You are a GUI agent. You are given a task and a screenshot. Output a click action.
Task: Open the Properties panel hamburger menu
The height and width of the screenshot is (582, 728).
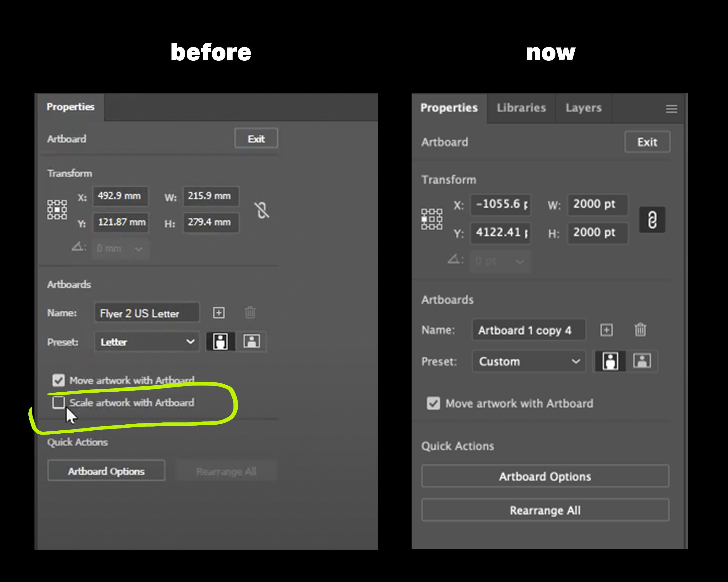671,109
